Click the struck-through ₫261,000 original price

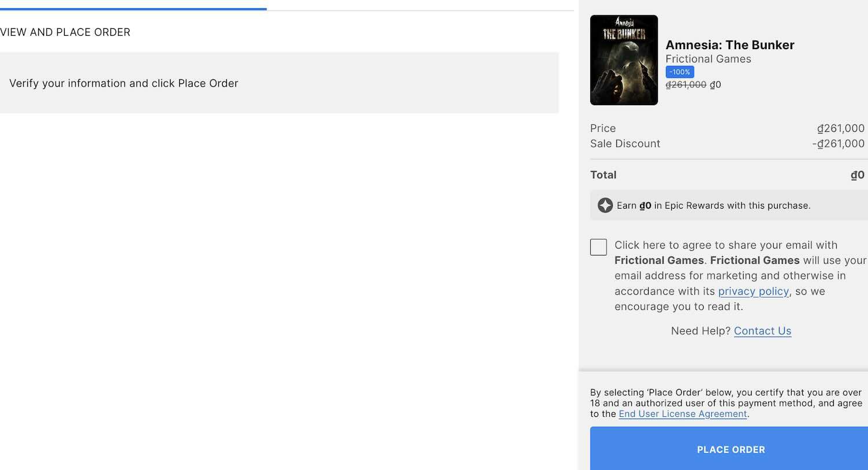pos(686,85)
